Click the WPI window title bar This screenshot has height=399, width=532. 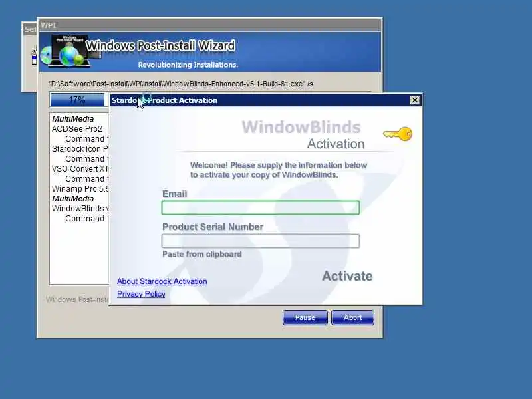coord(210,25)
